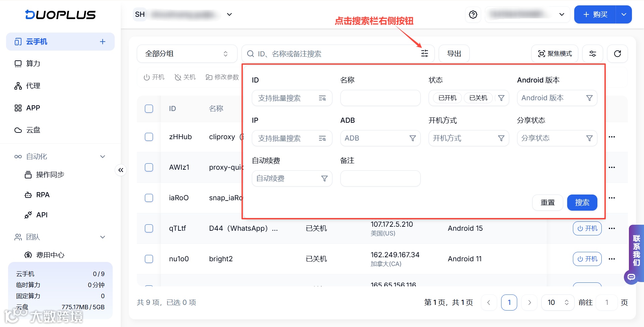Viewport: 644px width, 327px height.
Task: Check the nu1o0 row checkbox
Action: (x=149, y=259)
